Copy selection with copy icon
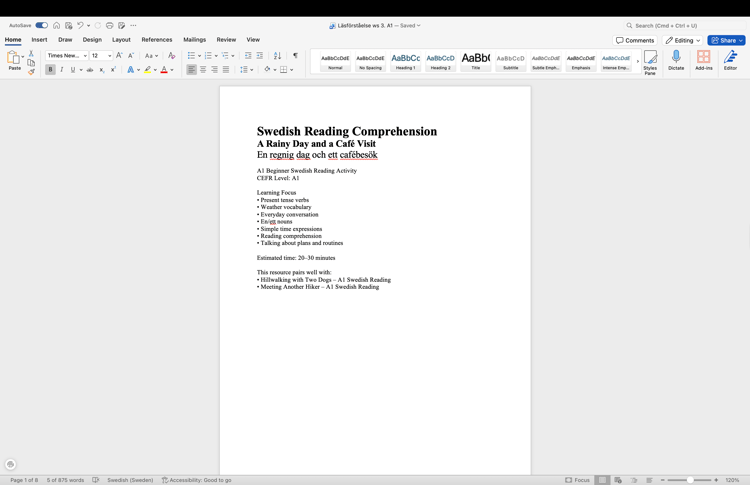This screenshot has height=485, width=750. coord(31,63)
